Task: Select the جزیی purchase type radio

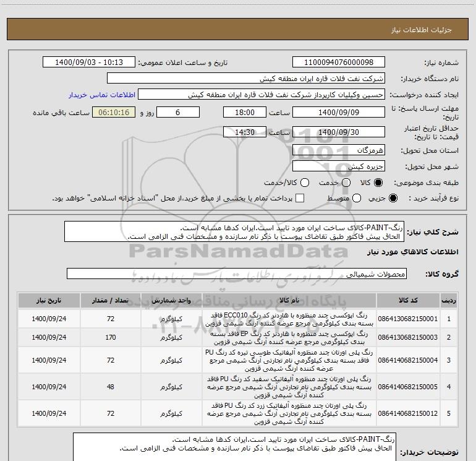Action: pyautogui.click(x=393, y=198)
